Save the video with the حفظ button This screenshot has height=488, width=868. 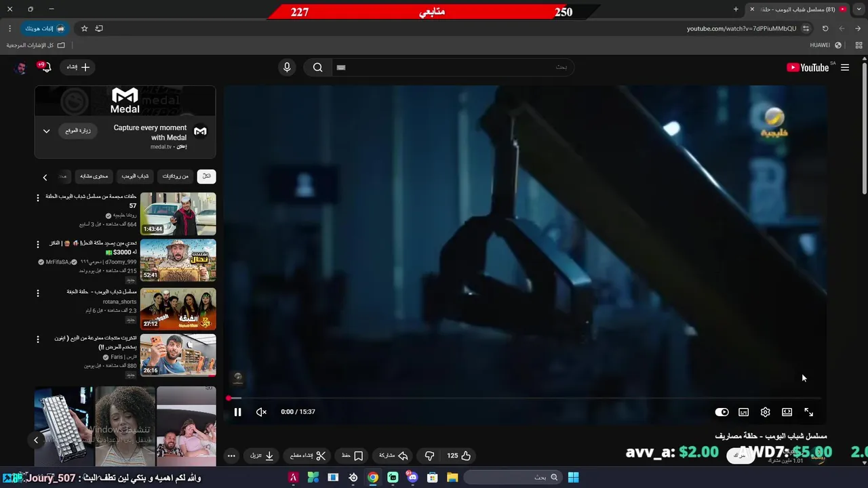click(x=353, y=455)
